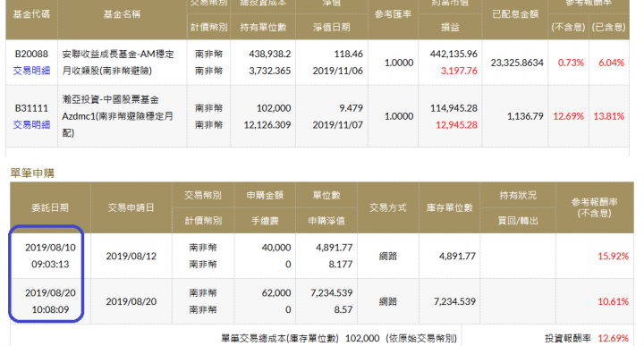Open 交易明細 link under B20088

point(31,71)
